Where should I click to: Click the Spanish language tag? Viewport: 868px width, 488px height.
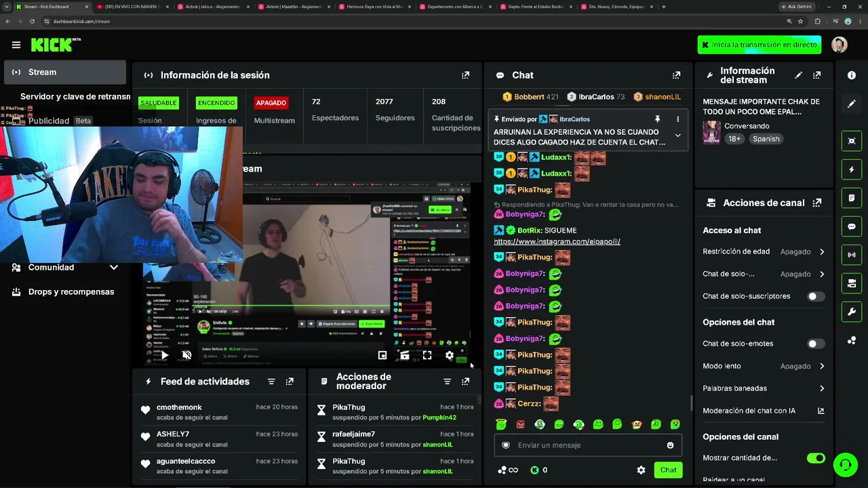click(x=766, y=139)
